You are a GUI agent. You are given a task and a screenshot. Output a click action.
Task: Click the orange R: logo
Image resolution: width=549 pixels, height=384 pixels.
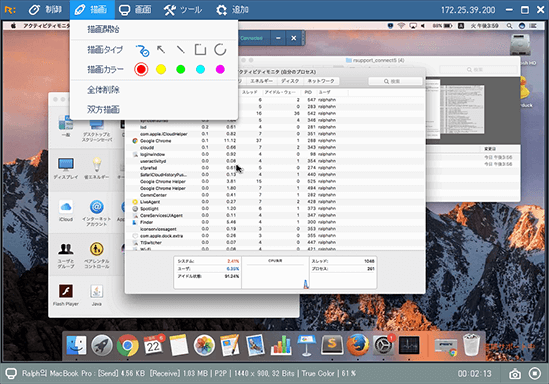10,10
